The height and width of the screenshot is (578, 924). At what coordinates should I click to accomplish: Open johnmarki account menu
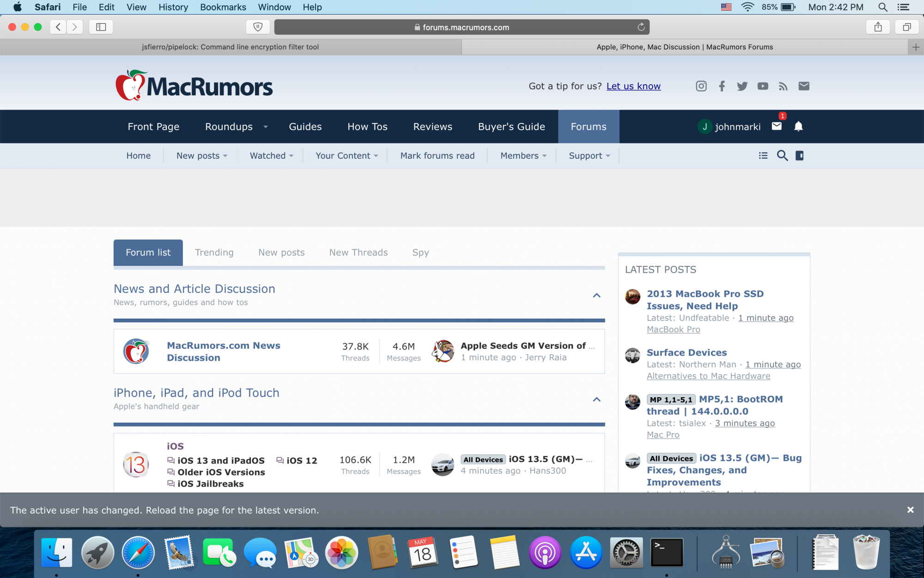[729, 127]
